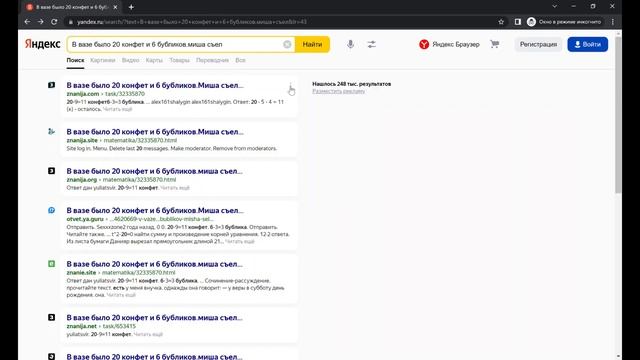Close the current Yandex search tab

pos(115,7)
